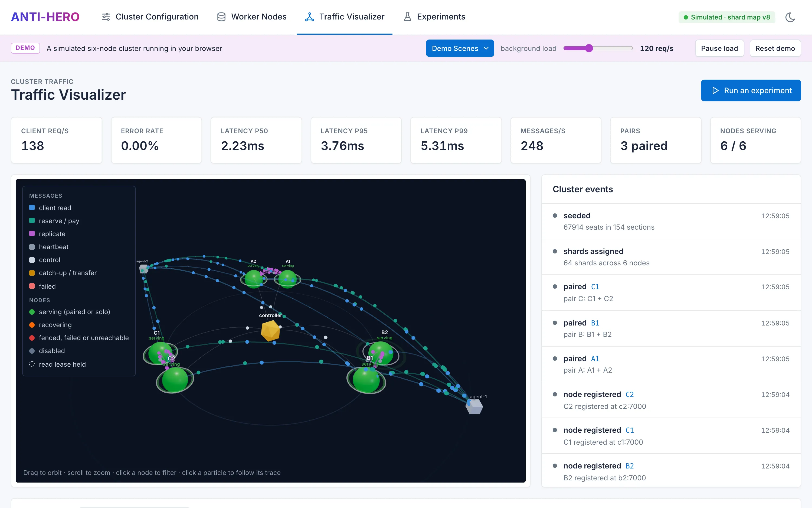Click the A2 serving node sphere
Image resolution: width=812 pixels, height=508 pixels.
click(x=254, y=279)
